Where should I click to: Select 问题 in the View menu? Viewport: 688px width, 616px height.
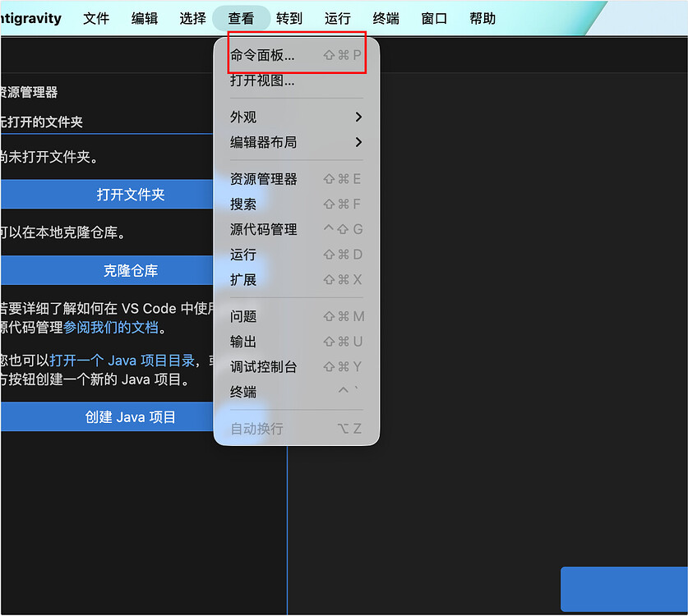[x=297, y=316]
